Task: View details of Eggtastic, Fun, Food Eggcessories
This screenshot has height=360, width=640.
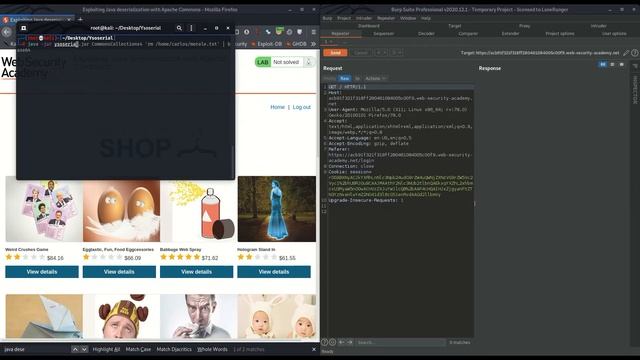Action: click(x=119, y=272)
